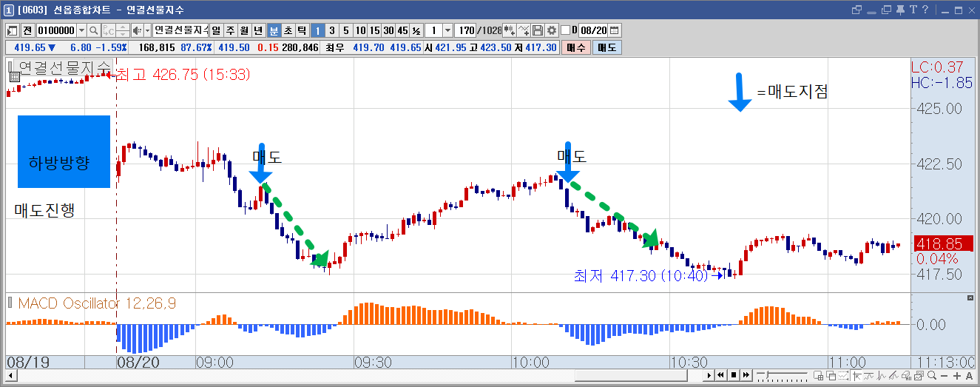Select 30-minute interval button
This screenshot has height=387, width=980.
pos(388,30)
